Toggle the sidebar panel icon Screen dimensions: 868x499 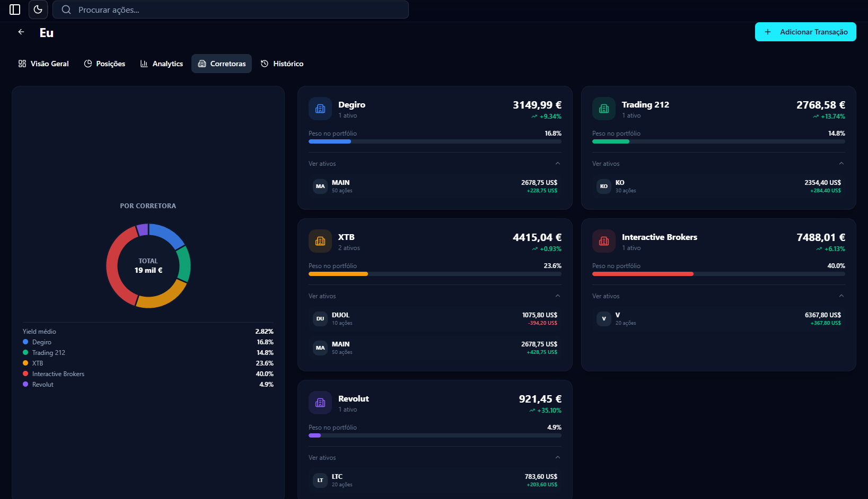tap(15, 10)
